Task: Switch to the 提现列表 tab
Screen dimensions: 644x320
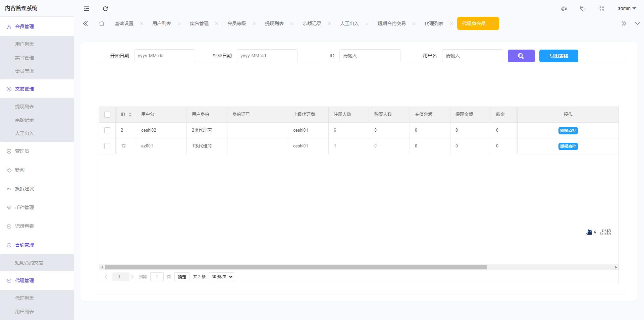Action: (x=274, y=23)
